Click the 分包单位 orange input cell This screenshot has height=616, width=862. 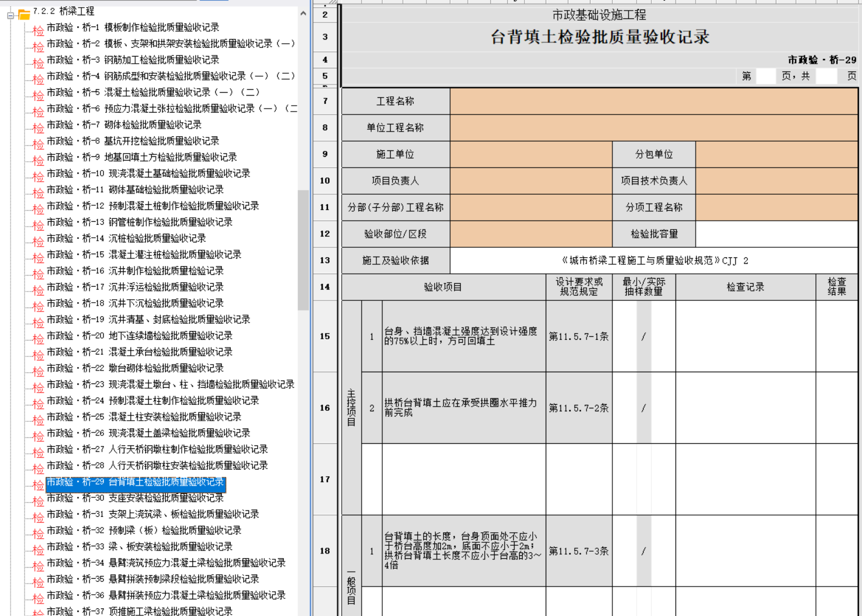(776, 154)
